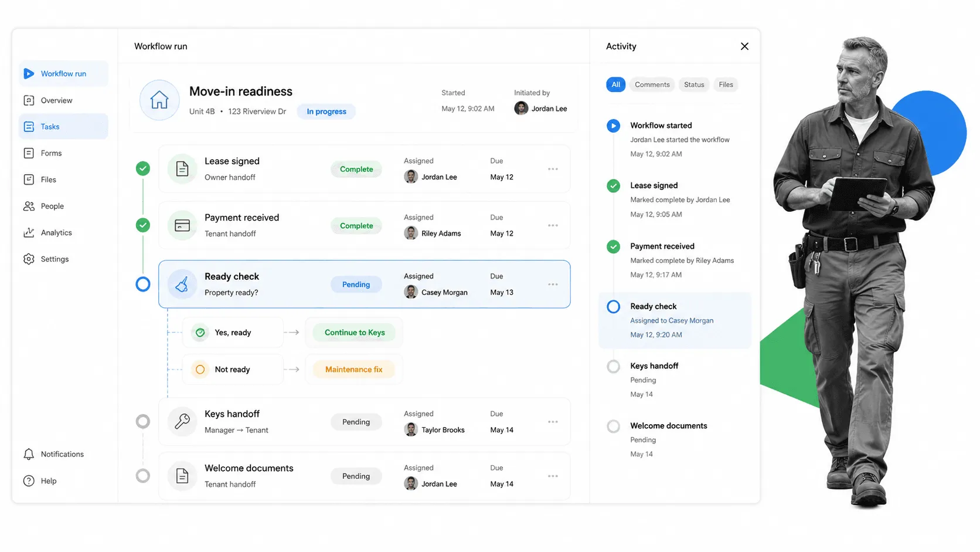Click the Ready check blue step circle
980x552 pixels.
(143, 285)
